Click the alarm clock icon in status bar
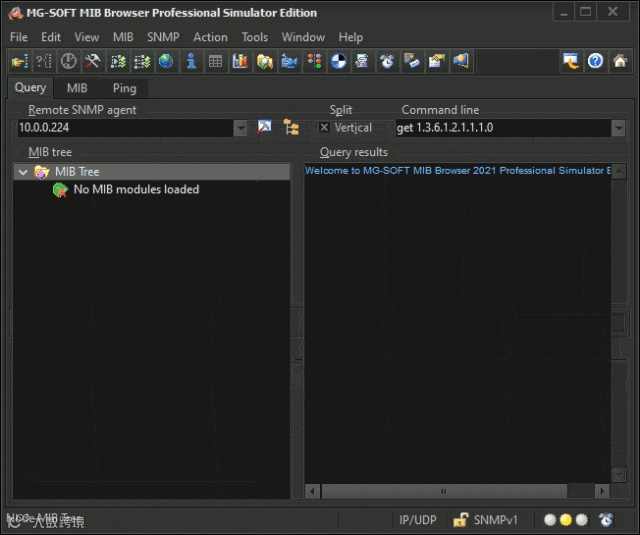The image size is (640, 535). (x=606, y=519)
